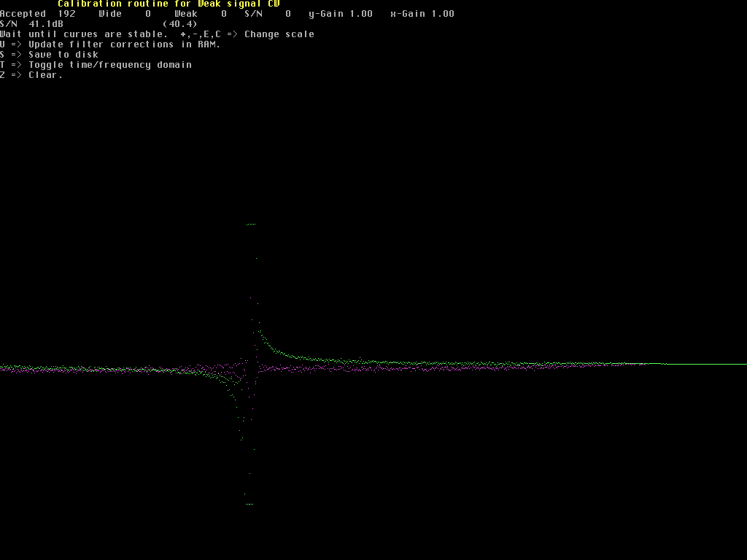This screenshot has width=747, height=560.
Task: Click 'Wait until curves are stable.' message
Action: coord(84,34)
